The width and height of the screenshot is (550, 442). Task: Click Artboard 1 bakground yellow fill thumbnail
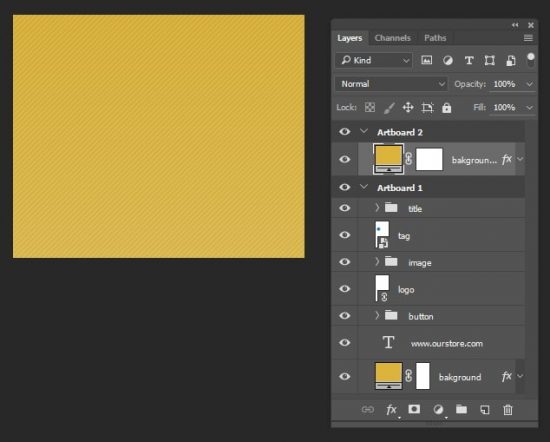(x=389, y=376)
